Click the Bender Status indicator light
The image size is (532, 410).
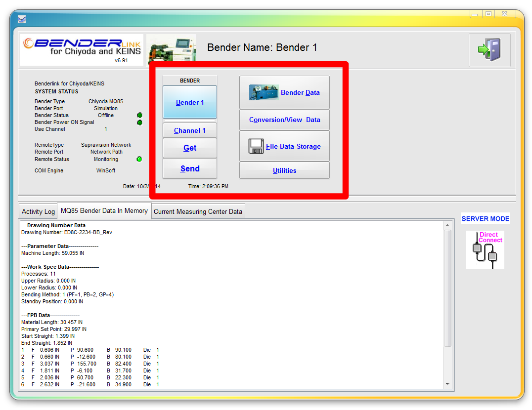click(x=139, y=115)
